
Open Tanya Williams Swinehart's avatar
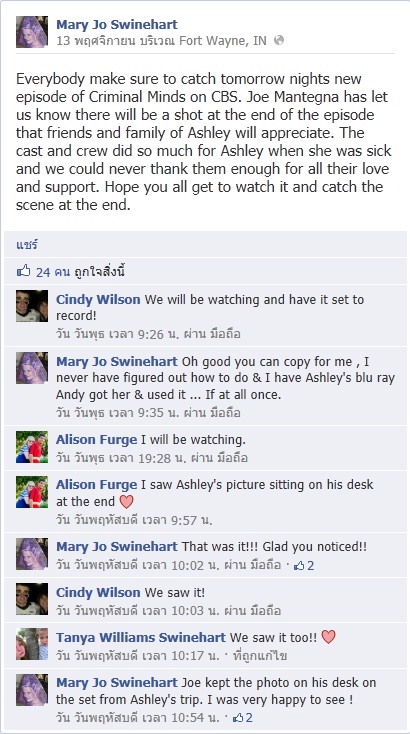[x=32, y=644]
